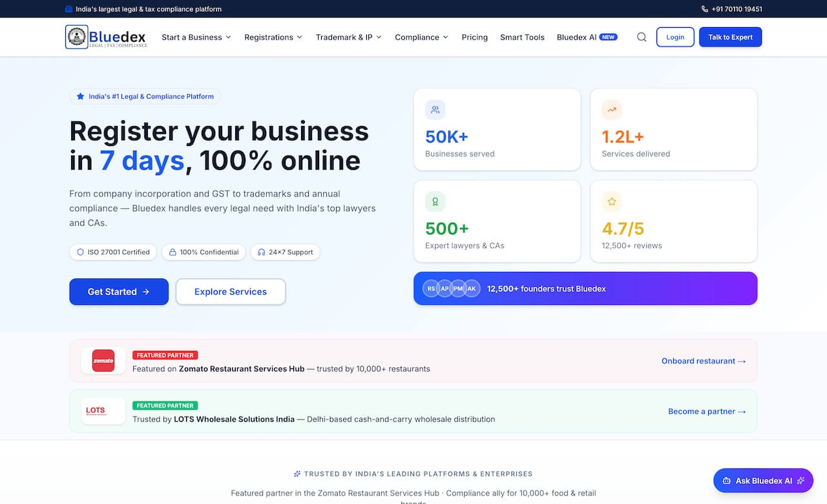This screenshot has height=504, width=827.
Task: Click the Services delivered label
Action: 636,154
